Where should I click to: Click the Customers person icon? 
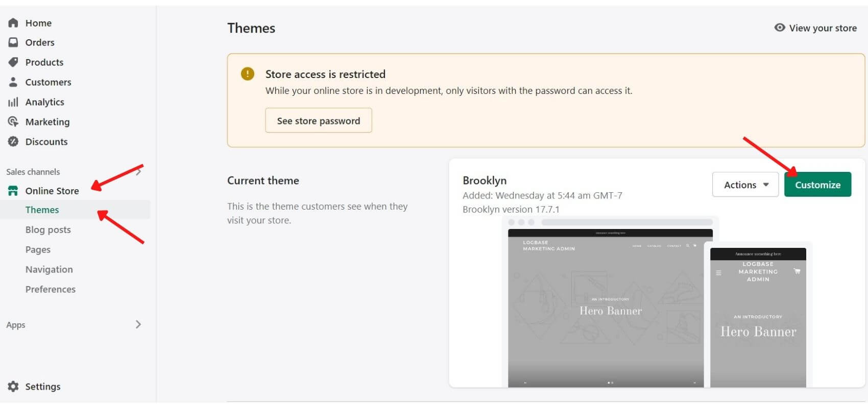(13, 82)
